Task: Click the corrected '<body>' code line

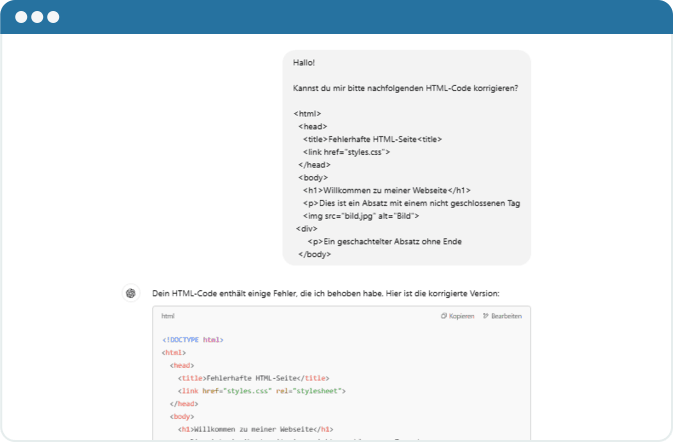Action: pyautogui.click(x=182, y=417)
